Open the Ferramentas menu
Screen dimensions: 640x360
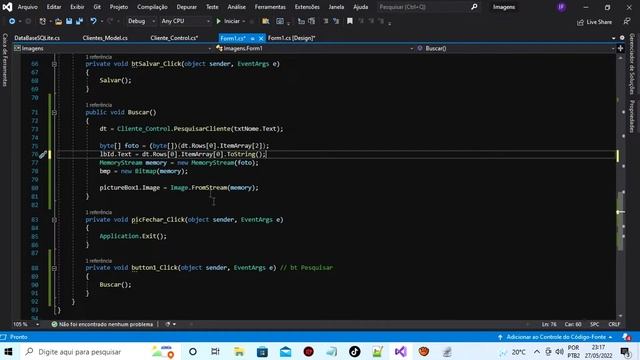tap(270, 7)
